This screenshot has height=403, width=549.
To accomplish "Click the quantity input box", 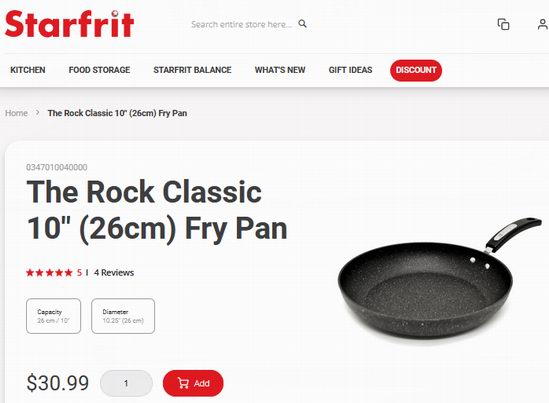I will 126,383.
